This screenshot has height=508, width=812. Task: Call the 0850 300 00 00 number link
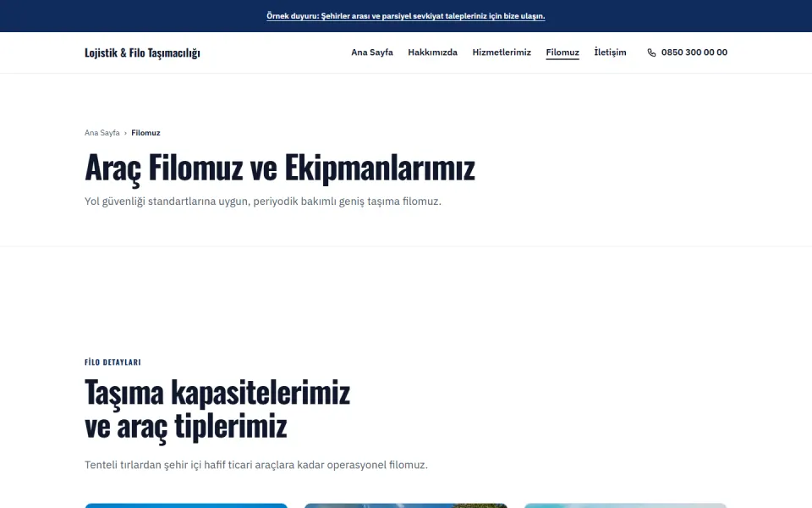[x=687, y=52]
